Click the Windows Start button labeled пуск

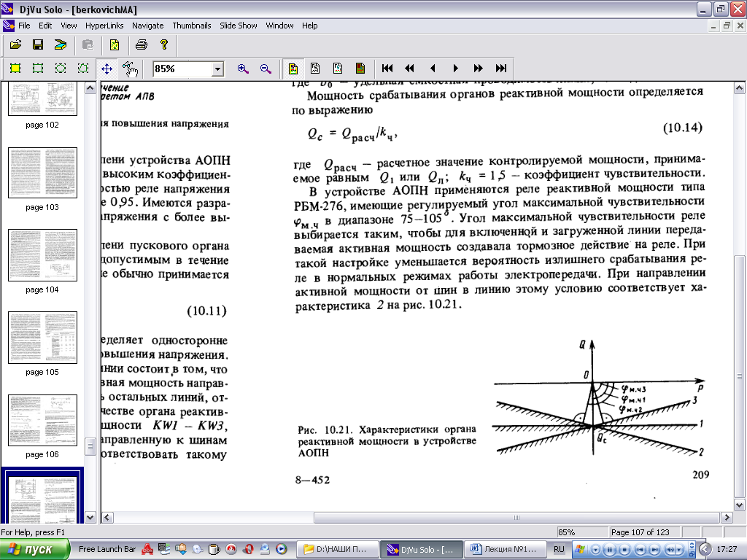pyautogui.click(x=34, y=549)
